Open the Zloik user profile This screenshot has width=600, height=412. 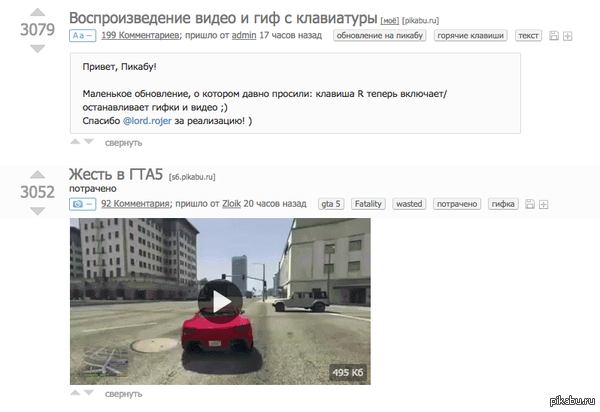coord(232,204)
